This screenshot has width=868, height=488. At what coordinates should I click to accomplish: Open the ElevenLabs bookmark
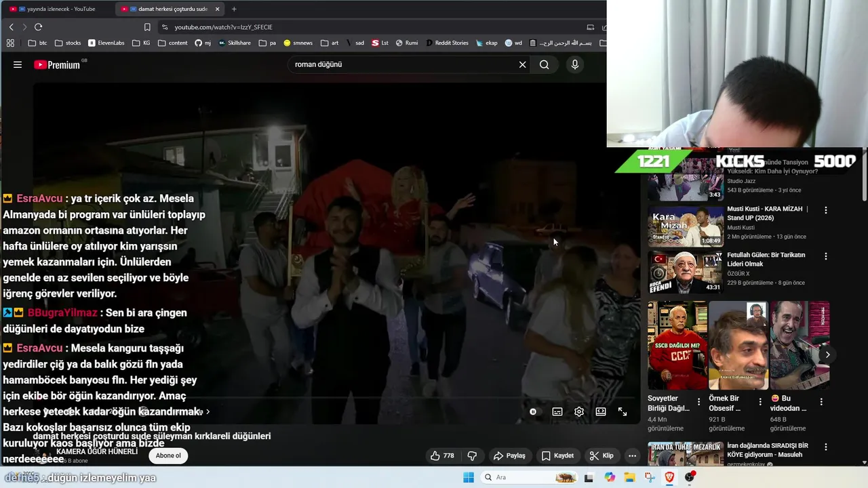point(106,43)
